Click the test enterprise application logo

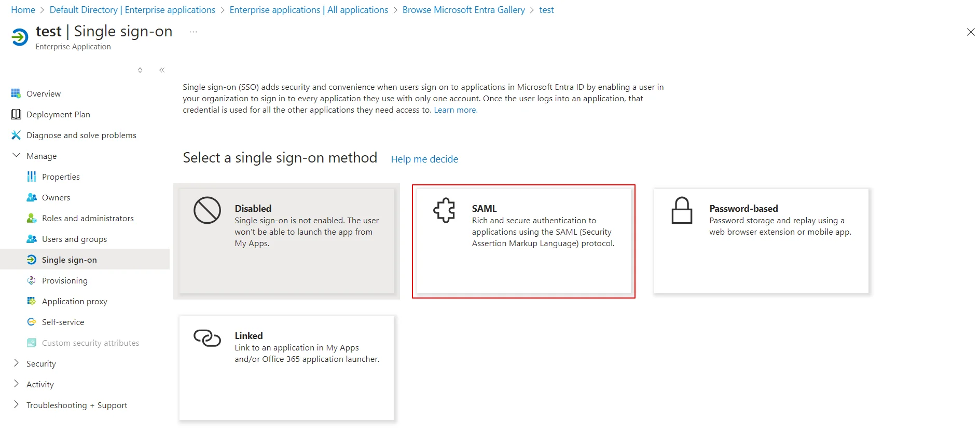tap(19, 37)
